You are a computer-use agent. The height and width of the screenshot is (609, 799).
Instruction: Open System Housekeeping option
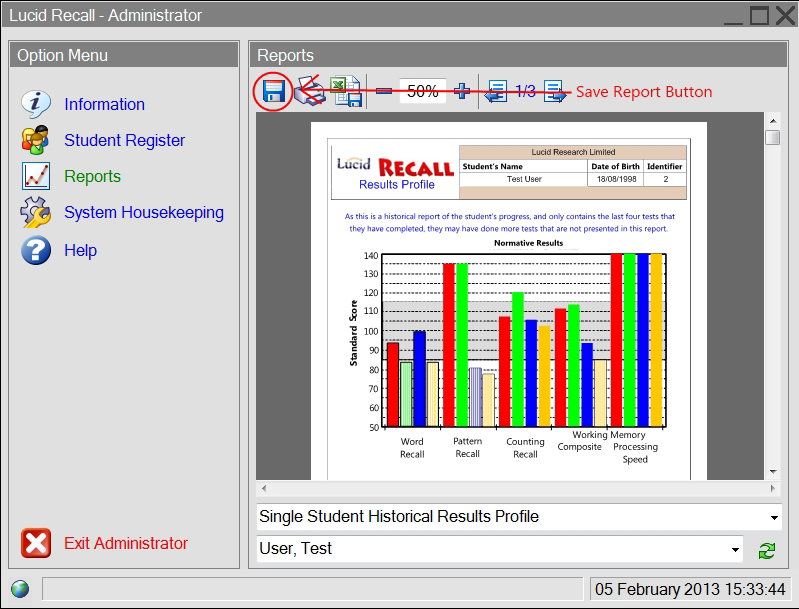144,213
